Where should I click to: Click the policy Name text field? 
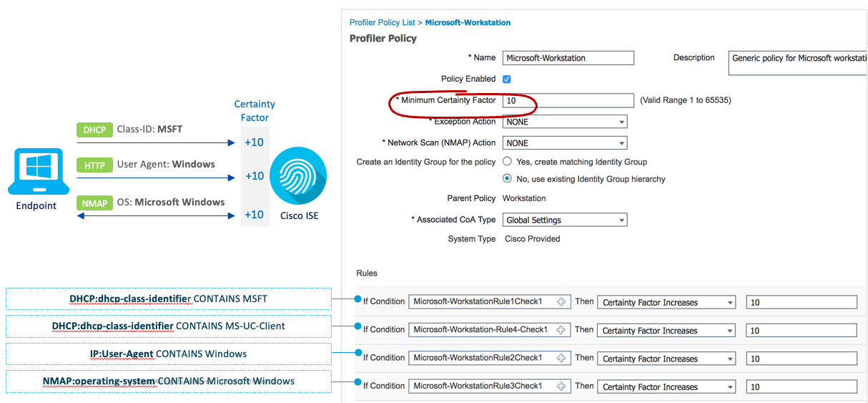click(x=568, y=59)
